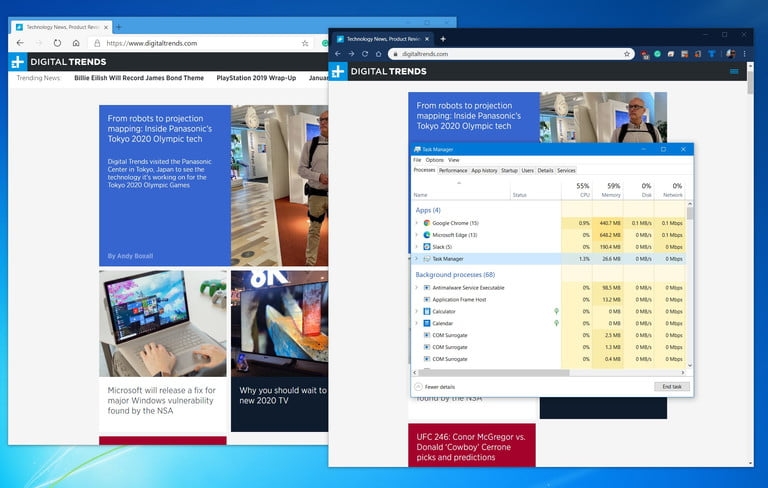Open Panasonic Tokyo 2020 article in Edge
This screenshot has height=488, width=768.
pyautogui.click(x=160, y=129)
